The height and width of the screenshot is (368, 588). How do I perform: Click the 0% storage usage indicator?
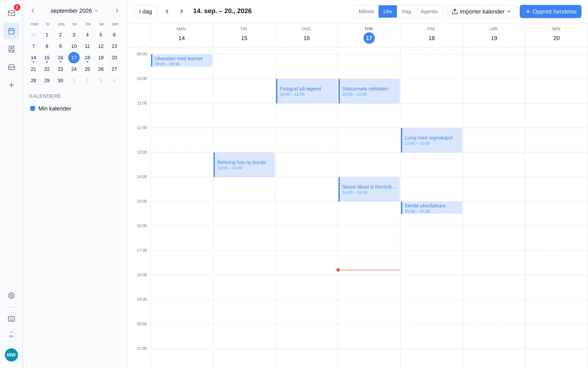[x=11, y=336]
